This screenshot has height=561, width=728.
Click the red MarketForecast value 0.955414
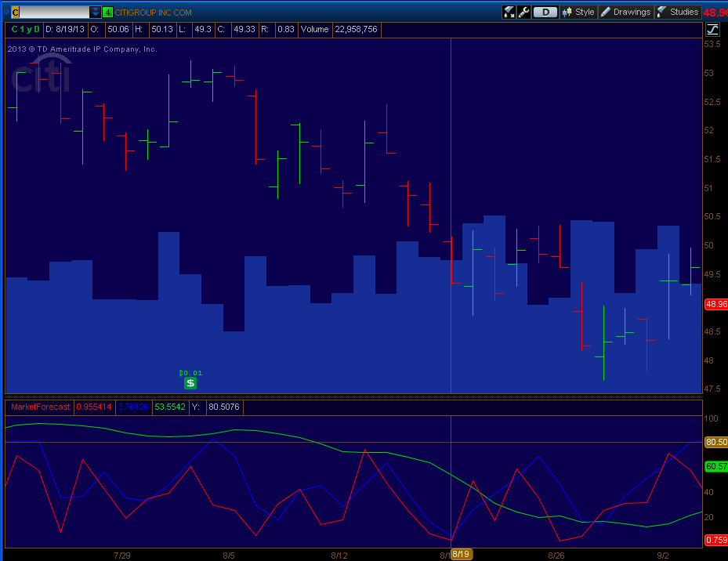[94, 407]
